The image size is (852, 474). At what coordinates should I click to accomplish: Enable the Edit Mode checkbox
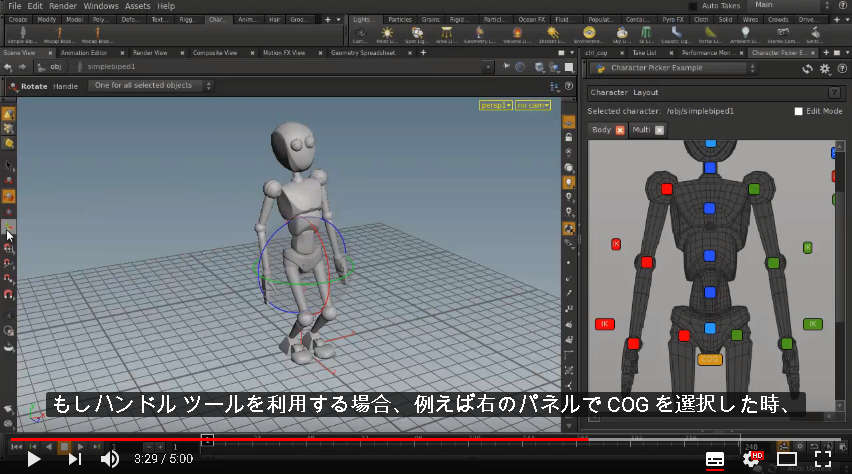798,111
